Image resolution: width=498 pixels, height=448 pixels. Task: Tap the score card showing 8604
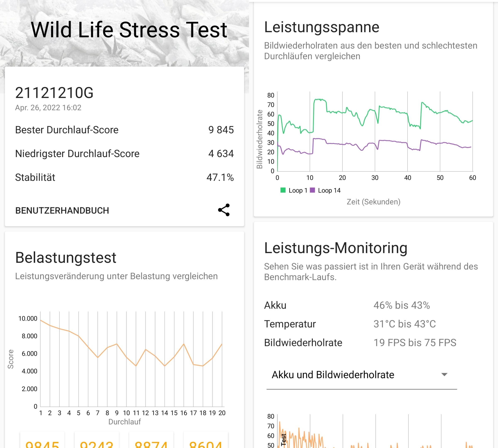click(x=206, y=440)
